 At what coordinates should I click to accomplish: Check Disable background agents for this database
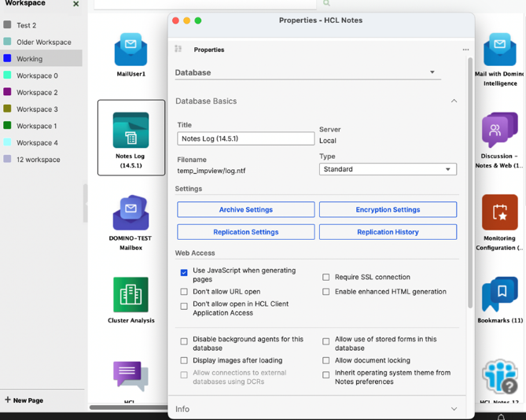(184, 341)
